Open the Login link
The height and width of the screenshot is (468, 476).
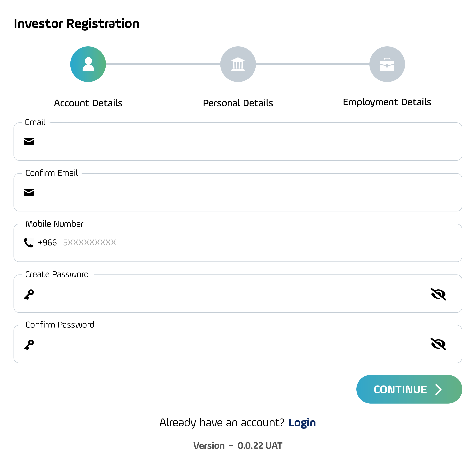click(302, 422)
